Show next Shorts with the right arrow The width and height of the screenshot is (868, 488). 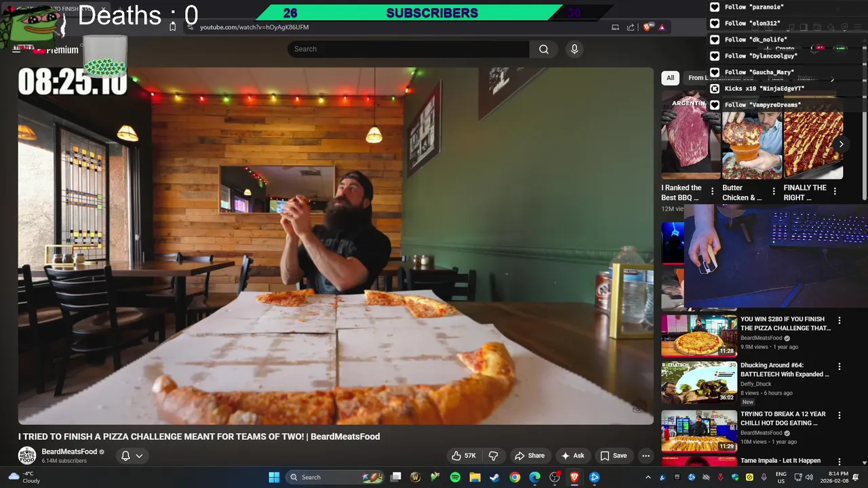click(x=841, y=144)
